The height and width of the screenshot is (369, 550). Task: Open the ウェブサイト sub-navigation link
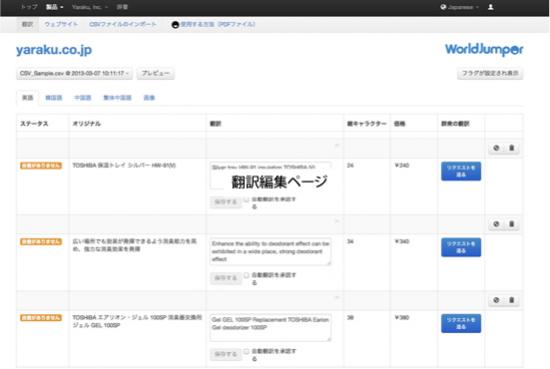click(x=61, y=25)
